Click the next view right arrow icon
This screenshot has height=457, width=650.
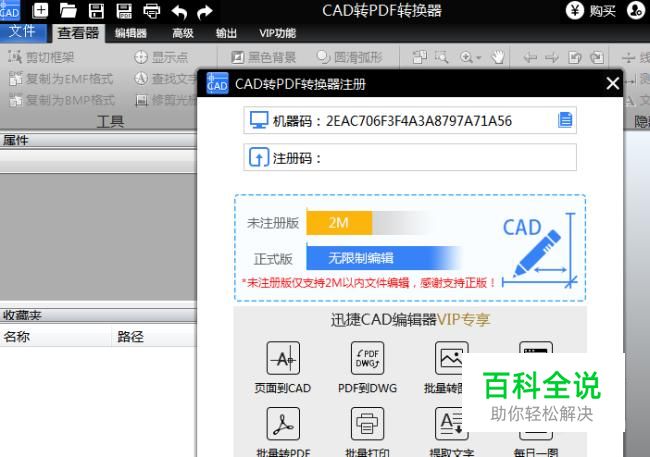(552, 58)
